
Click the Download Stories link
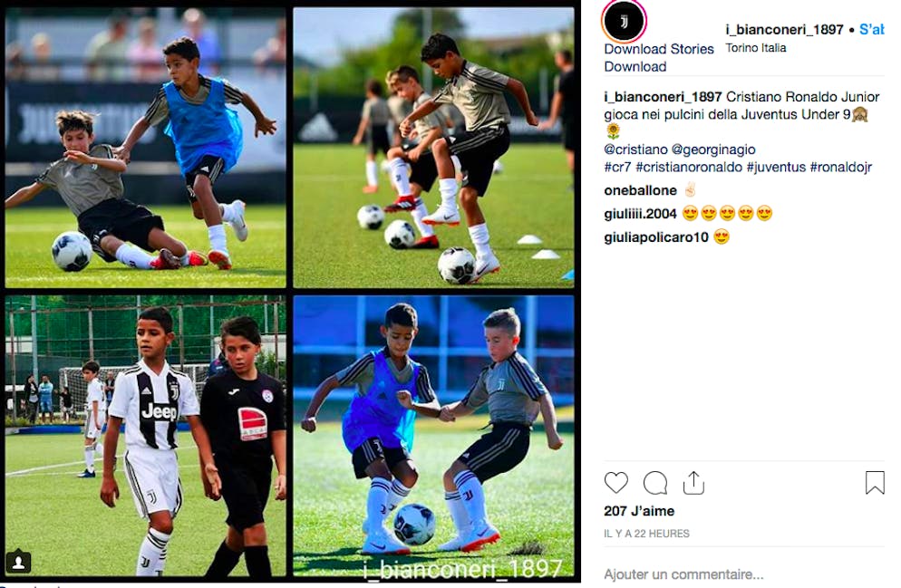[659, 50]
